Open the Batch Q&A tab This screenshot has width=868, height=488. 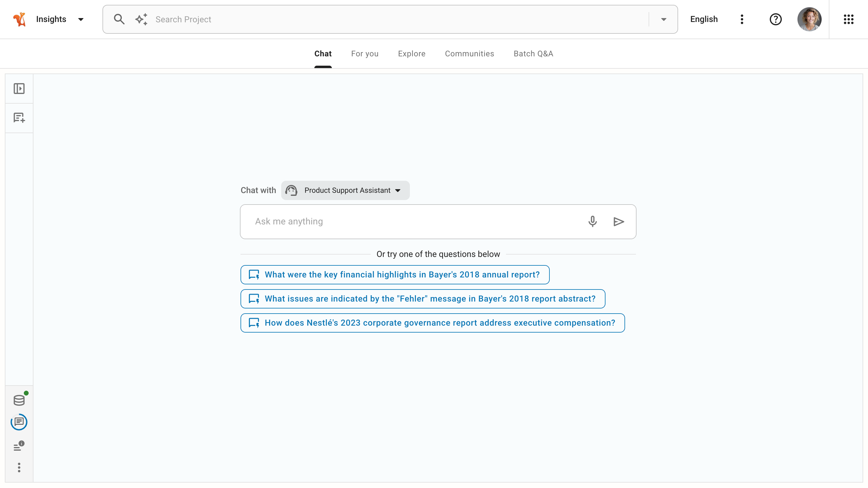pos(533,54)
